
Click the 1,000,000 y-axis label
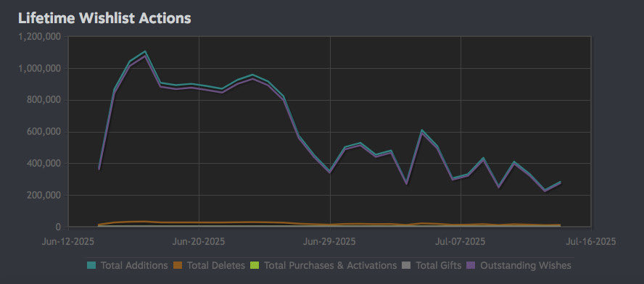[x=41, y=69]
